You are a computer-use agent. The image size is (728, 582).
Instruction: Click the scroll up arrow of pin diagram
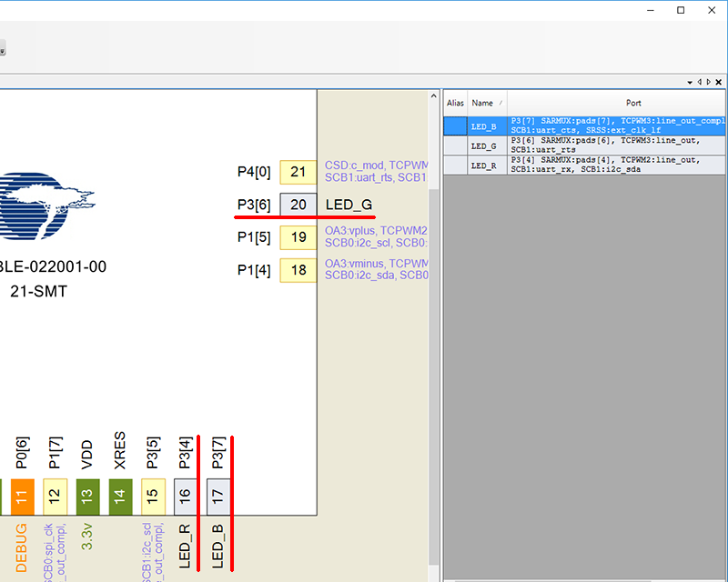tap(434, 96)
